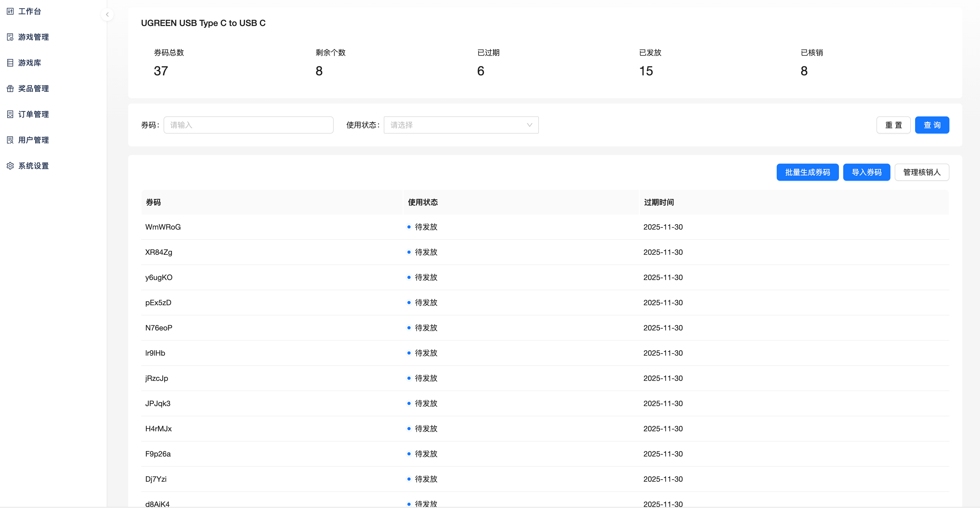Click coupon code JPJqk3

point(157,404)
